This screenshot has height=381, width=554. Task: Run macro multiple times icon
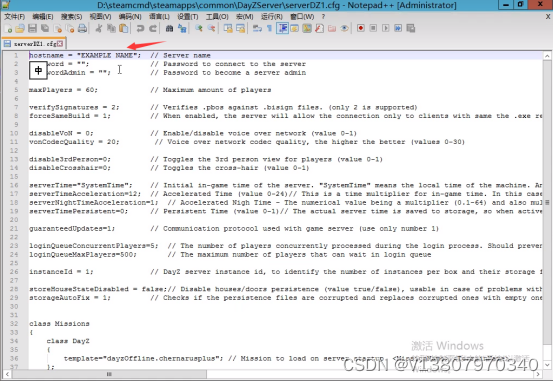[x=398, y=28]
